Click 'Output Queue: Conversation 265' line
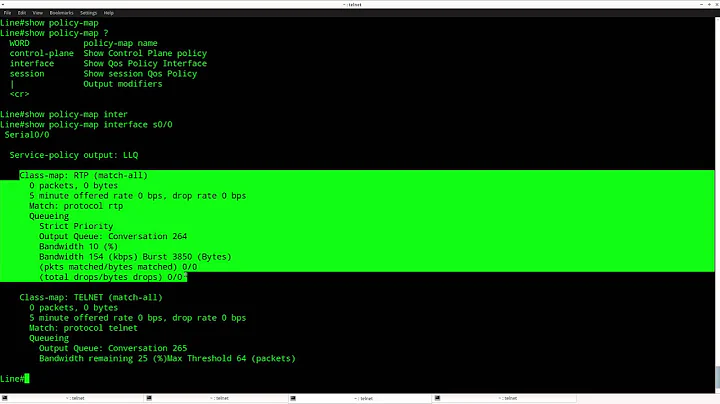 [113, 348]
